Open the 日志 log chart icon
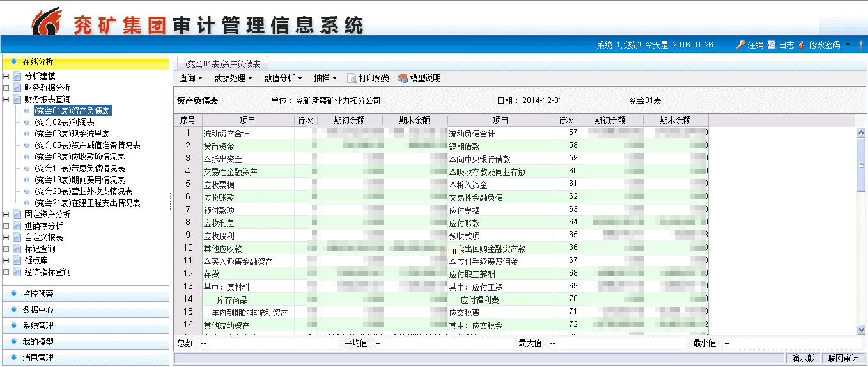The width and height of the screenshot is (868, 367). pos(771,45)
